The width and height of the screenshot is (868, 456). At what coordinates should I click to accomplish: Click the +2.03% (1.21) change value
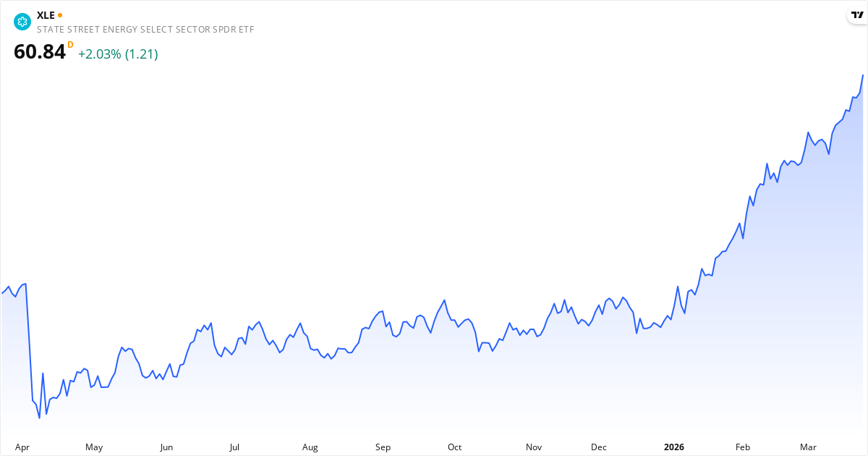click(118, 54)
